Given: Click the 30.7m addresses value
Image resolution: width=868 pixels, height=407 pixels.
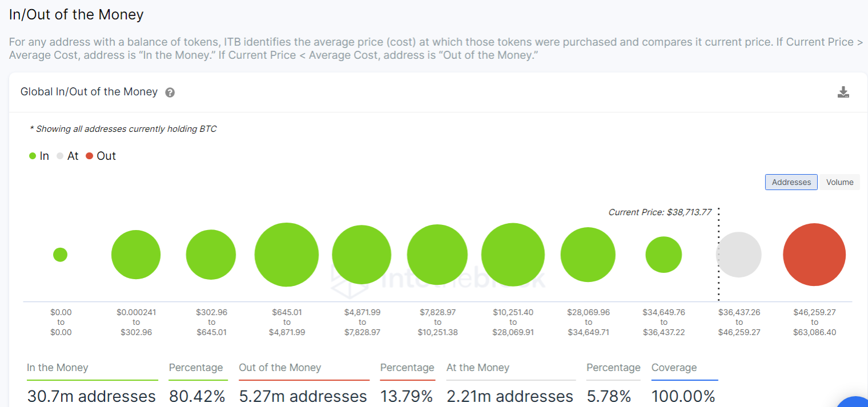Looking at the screenshot, I should [x=91, y=396].
